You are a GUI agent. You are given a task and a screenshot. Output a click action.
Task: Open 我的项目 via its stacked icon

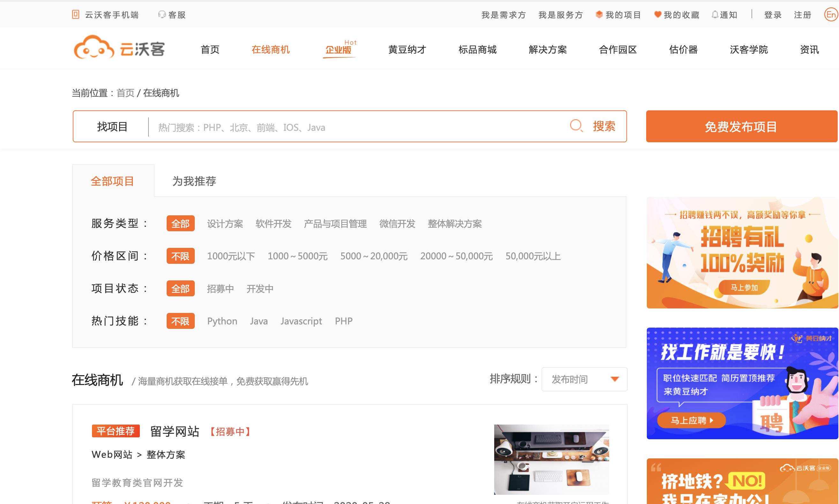point(599,14)
